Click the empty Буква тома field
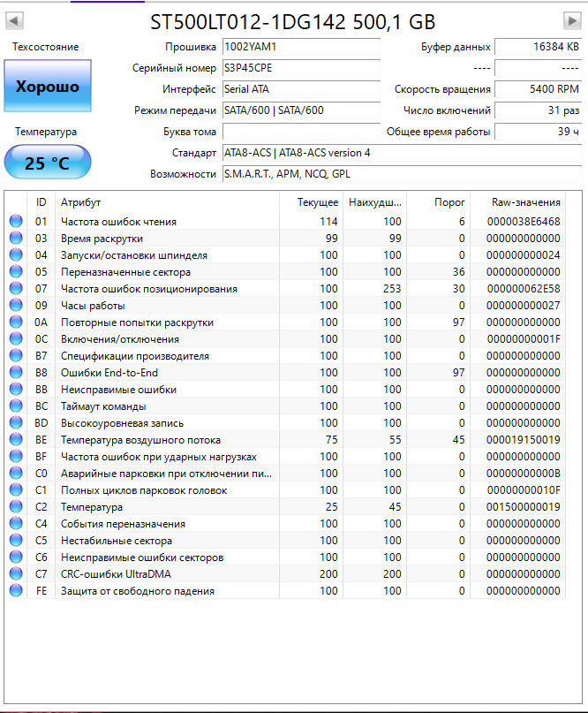Viewport: 588px width, 713px height. pos(301,132)
